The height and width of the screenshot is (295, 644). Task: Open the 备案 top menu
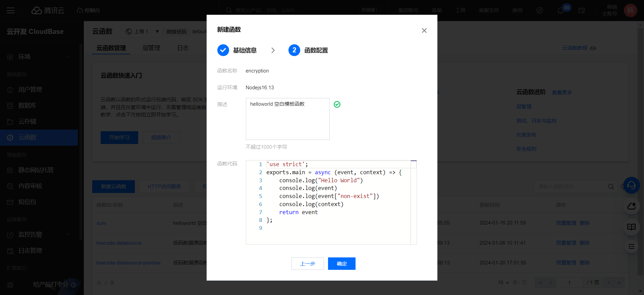[x=437, y=10]
